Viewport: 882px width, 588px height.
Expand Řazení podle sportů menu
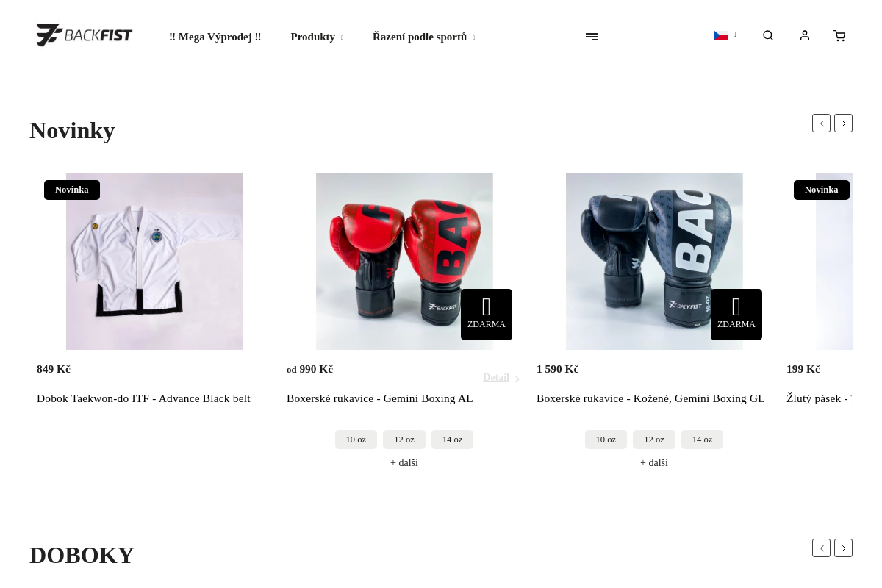[x=423, y=37]
